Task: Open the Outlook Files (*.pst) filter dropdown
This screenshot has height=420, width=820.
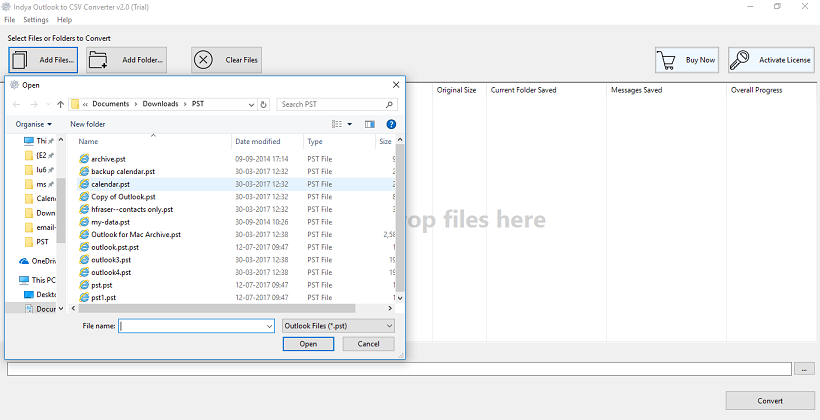Action: coord(338,326)
